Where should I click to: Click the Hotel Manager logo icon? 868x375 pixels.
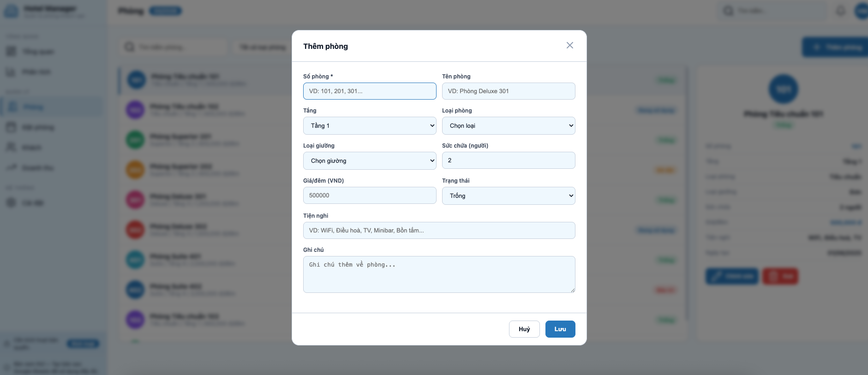[11, 11]
